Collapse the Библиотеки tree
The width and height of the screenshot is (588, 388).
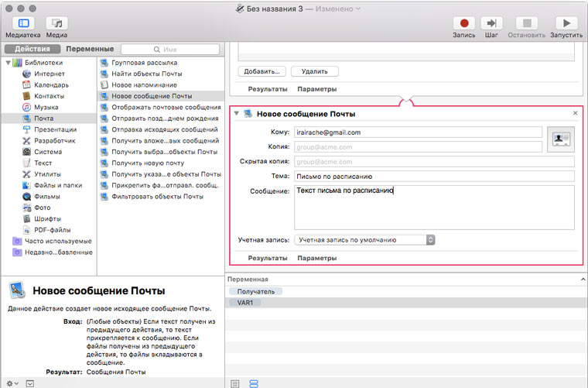[7, 63]
